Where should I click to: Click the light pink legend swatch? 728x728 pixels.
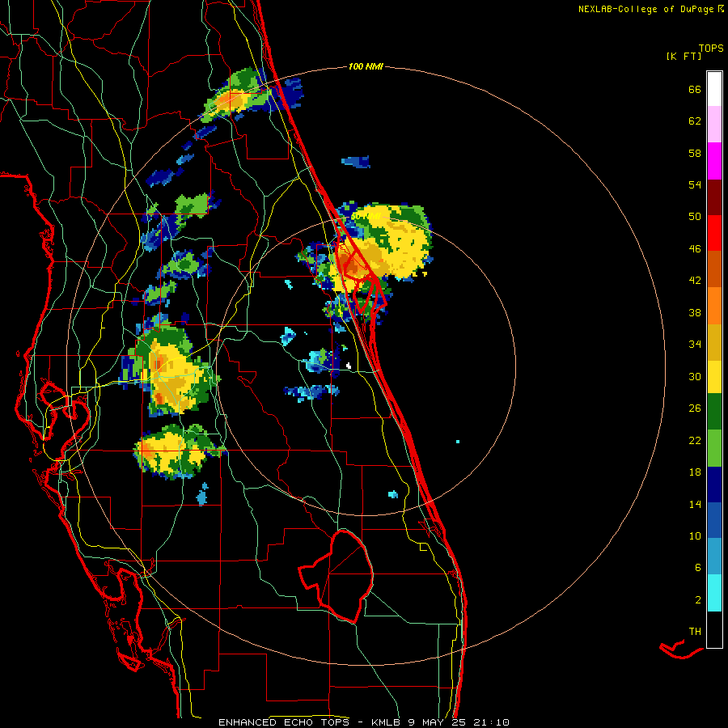[714, 124]
